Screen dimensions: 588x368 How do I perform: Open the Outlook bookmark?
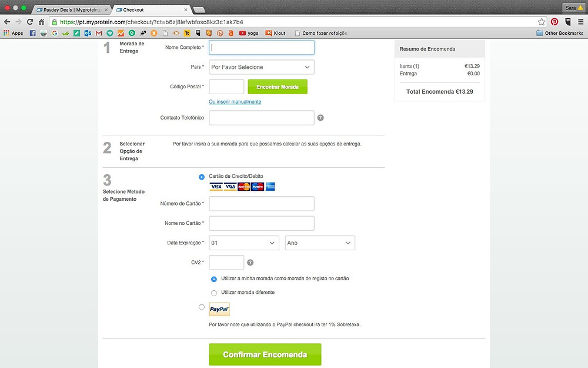[88, 33]
